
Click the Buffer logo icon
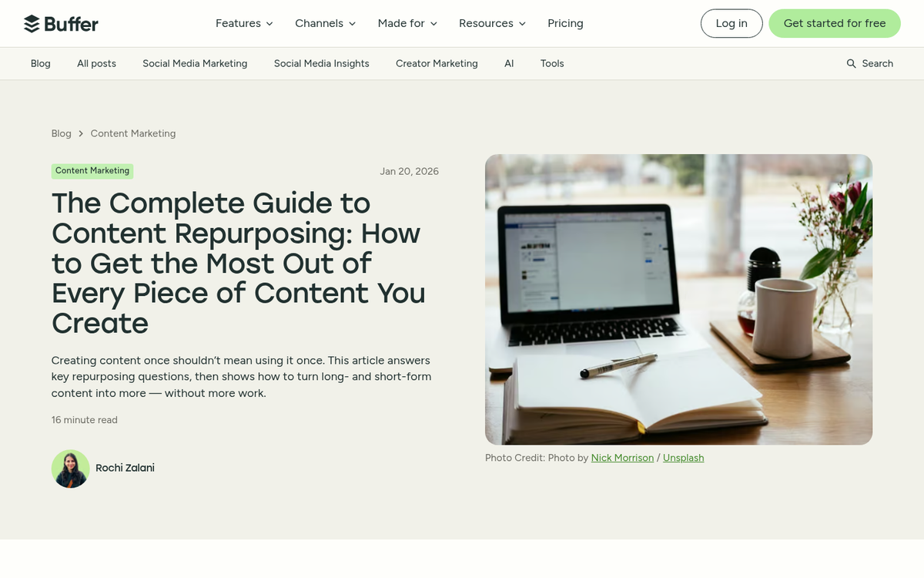click(32, 23)
